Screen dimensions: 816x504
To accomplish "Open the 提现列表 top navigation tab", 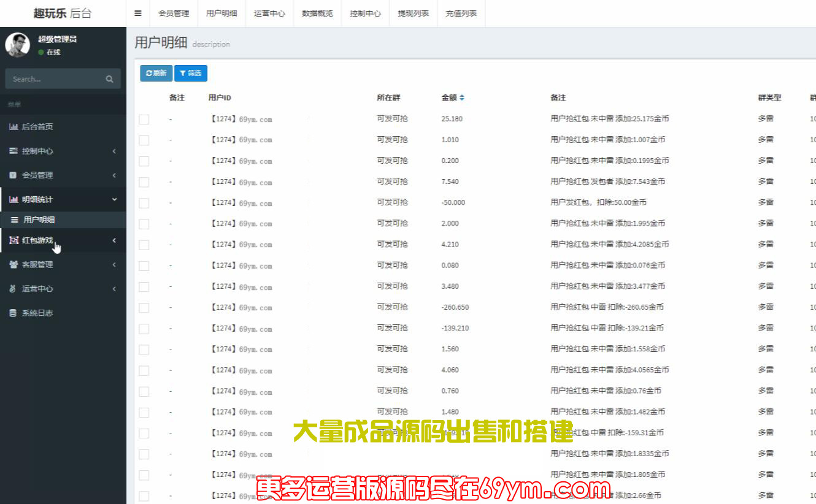I will (x=414, y=13).
